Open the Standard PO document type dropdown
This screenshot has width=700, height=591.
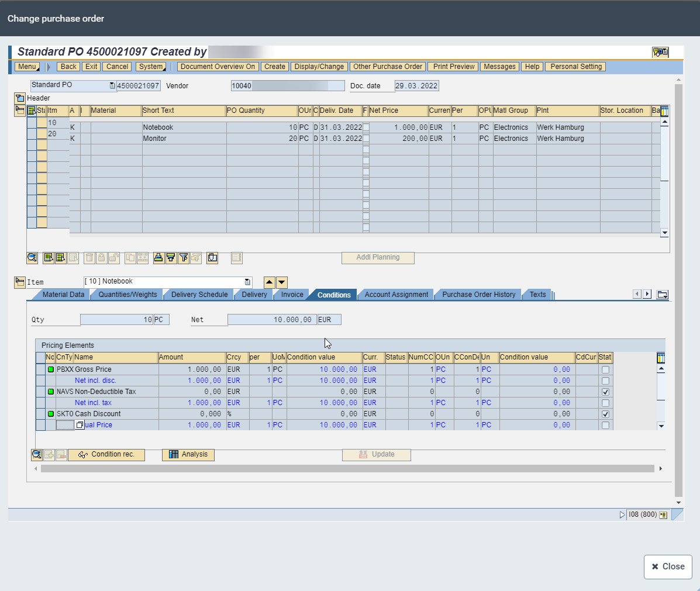coord(112,85)
